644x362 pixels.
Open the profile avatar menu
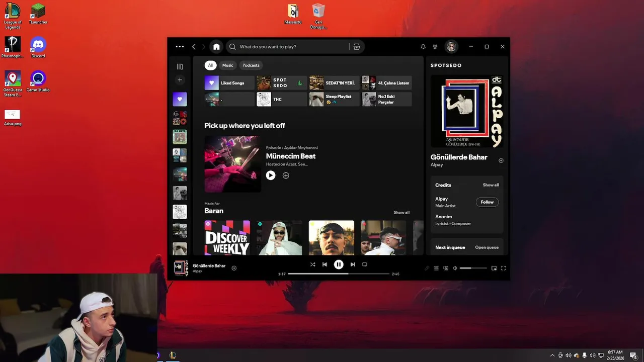451,47
